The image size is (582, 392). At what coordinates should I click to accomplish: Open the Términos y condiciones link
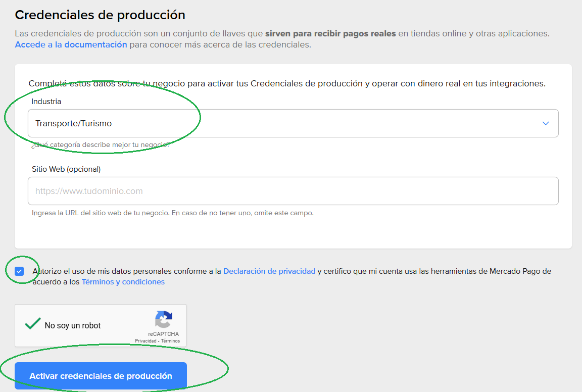[123, 282]
